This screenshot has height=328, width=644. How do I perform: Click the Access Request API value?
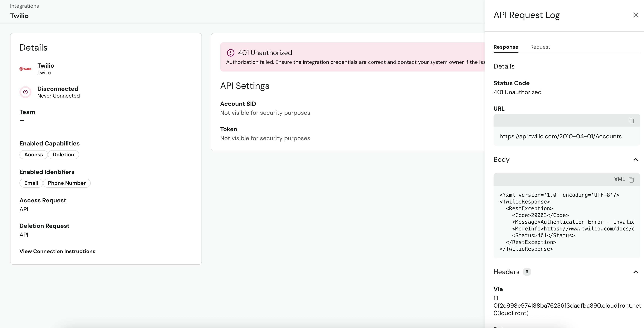(24, 209)
